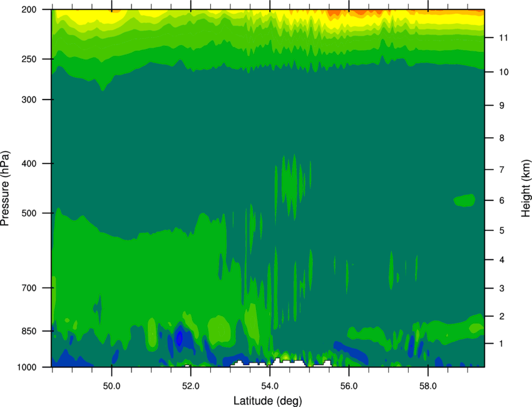Click the 58.0 latitude tick label

click(x=428, y=386)
